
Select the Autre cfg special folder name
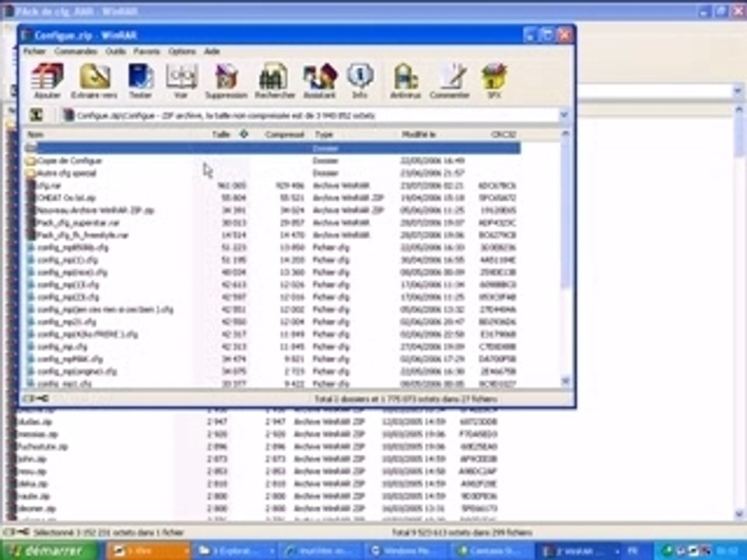coord(67,173)
